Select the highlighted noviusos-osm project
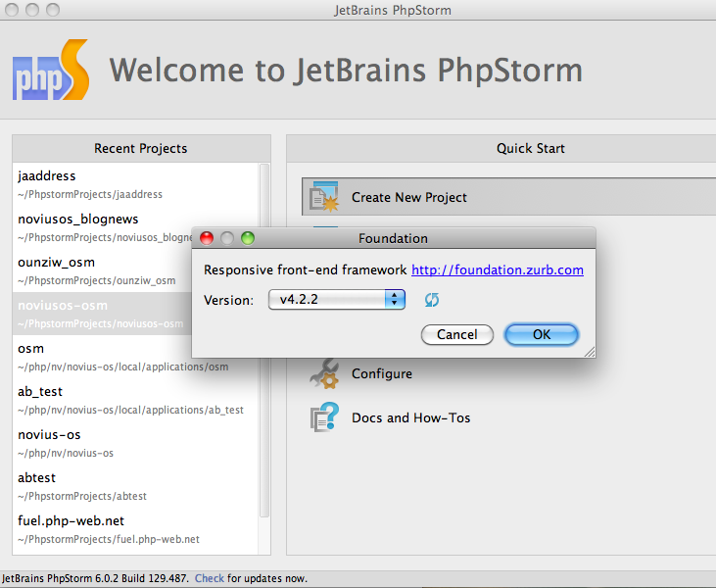716x588 pixels. pos(102,314)
